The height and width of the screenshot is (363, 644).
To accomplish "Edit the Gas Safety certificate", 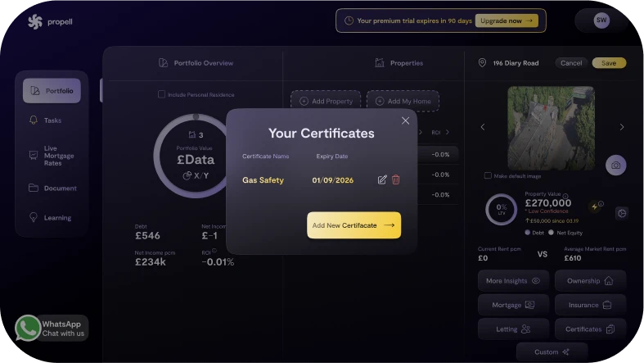I will 382,179.
